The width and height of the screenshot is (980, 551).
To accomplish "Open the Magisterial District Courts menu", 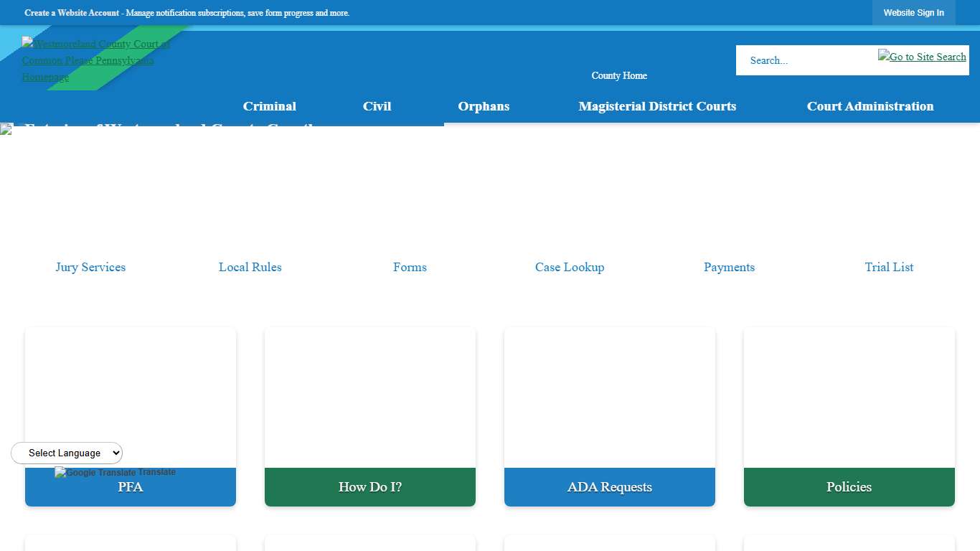I will [657, 106].
